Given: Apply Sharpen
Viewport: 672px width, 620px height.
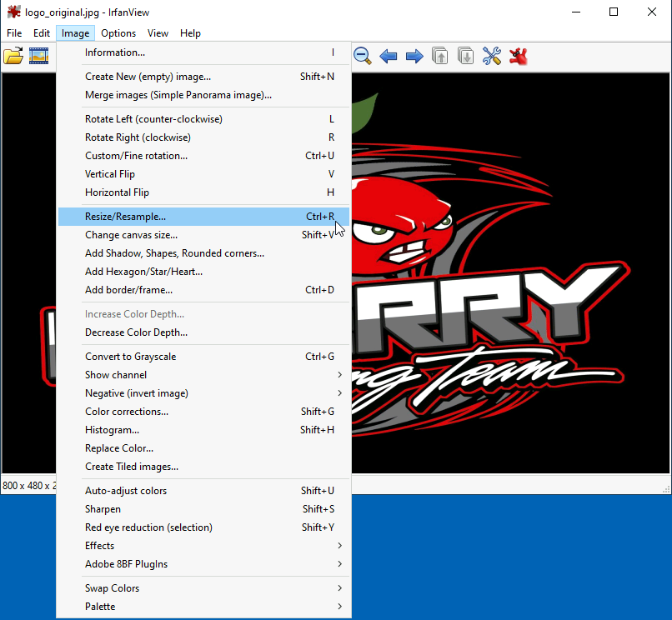Looking at the screenshot, I should [203, 509].
